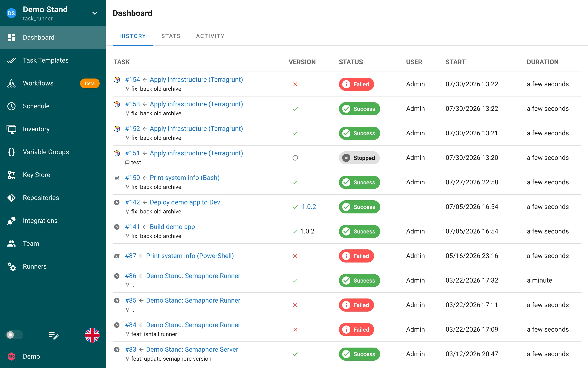Open Print system info (PowerShell) link
588x368 pixels.
pyautogui.click(x=190, y=256)
